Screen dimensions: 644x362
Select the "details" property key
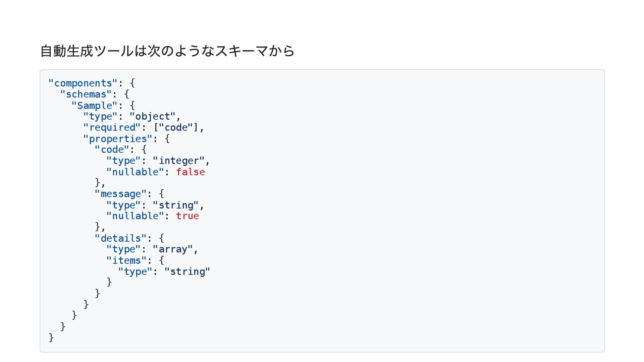[120, 238]
